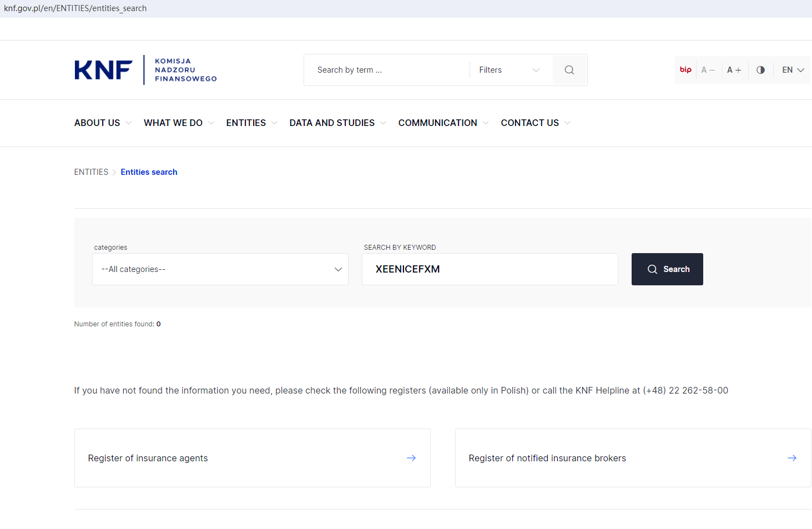The height and width of the screenshot is (529, 812).
Task: Expand the Filters dropdown
Action: [x=509, y=70]
